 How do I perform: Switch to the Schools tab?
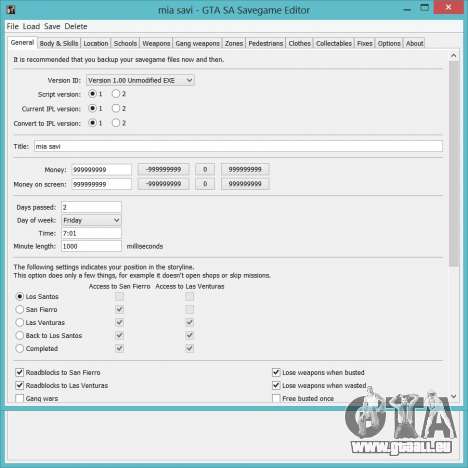[125, 43]
